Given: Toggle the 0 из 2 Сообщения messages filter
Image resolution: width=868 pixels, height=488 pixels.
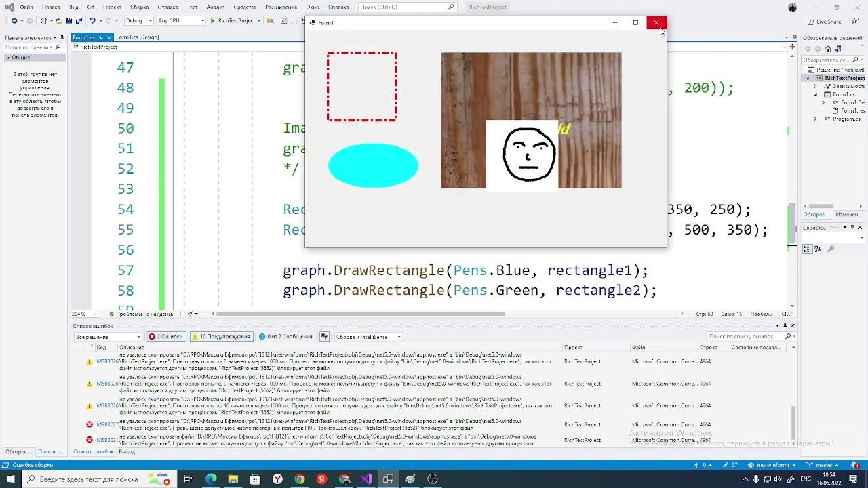Looking at the screenshot, I should 285,337.
